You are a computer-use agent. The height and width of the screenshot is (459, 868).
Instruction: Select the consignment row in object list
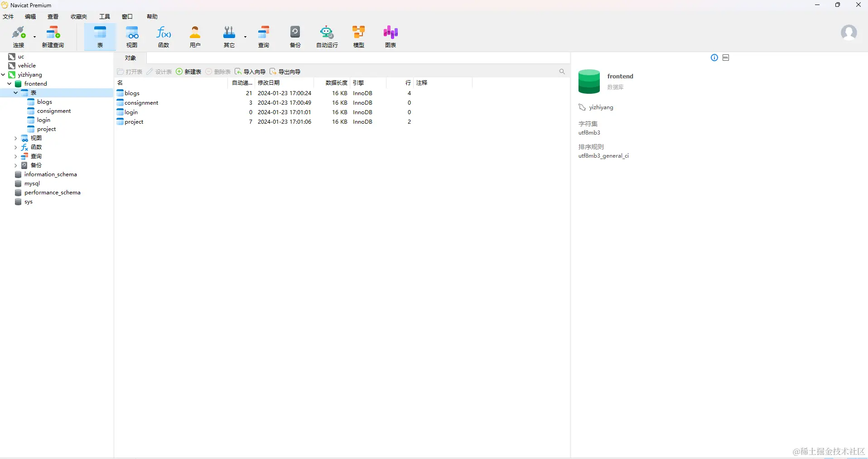point(293,103)
